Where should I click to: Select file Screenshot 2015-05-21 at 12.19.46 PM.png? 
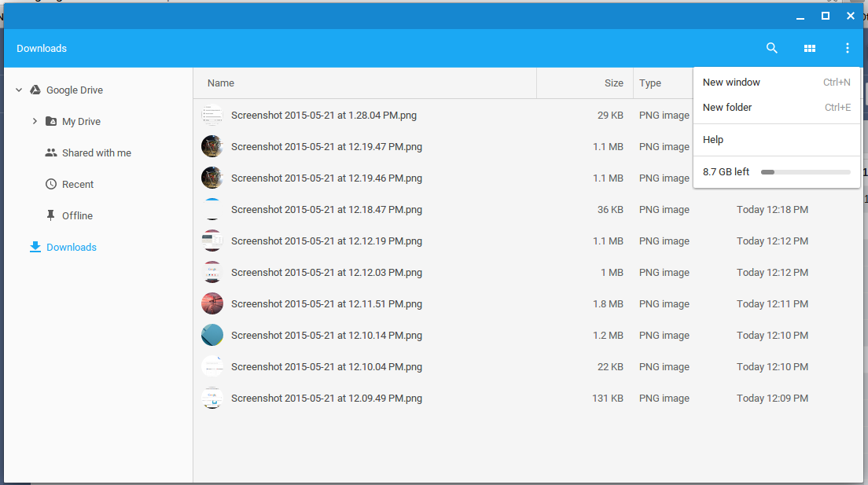(x=326, y=178)
